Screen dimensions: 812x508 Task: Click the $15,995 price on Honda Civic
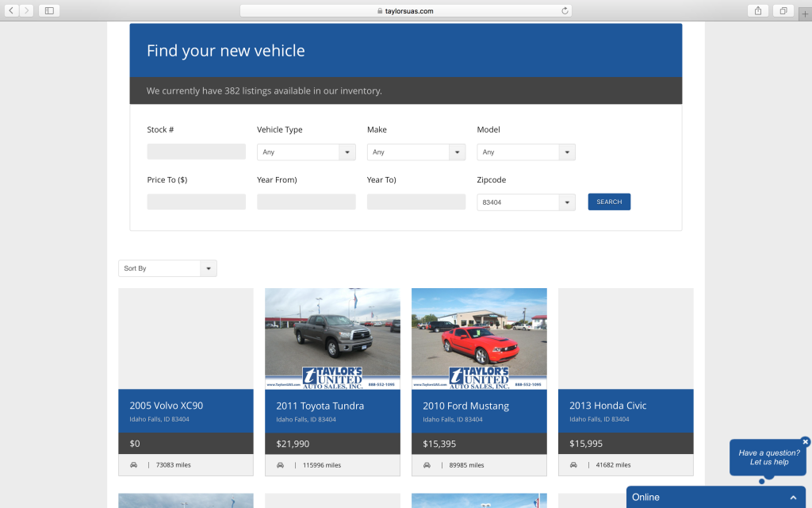(586, 444)
